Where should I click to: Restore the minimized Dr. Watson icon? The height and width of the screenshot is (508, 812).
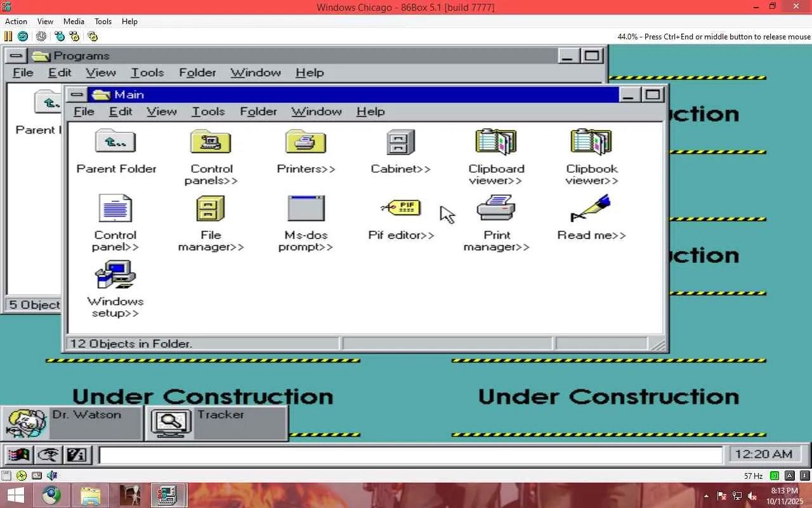71,423
